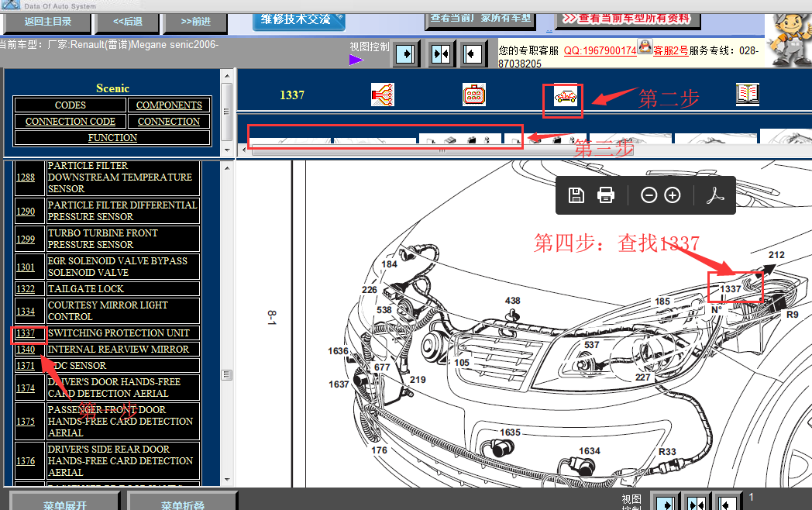
Task: Select the last visible diagram thumbnail
Action: click(786, 136)
